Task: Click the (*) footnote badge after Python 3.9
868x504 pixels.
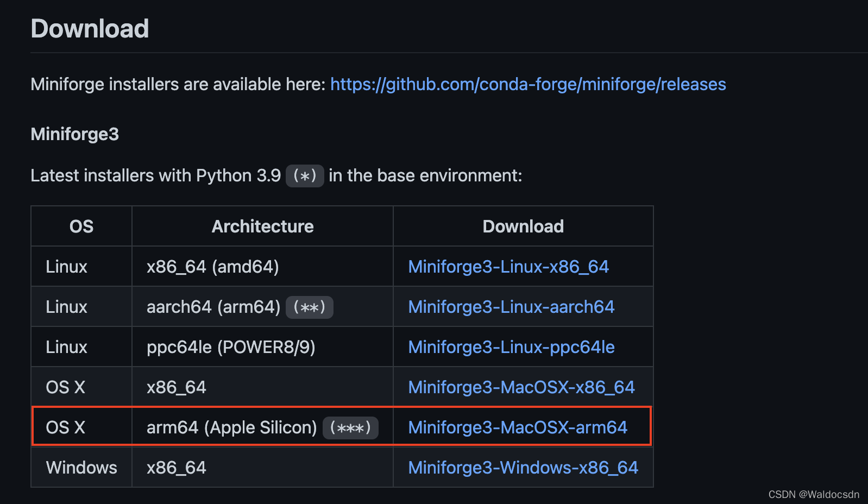Action: 305,176
